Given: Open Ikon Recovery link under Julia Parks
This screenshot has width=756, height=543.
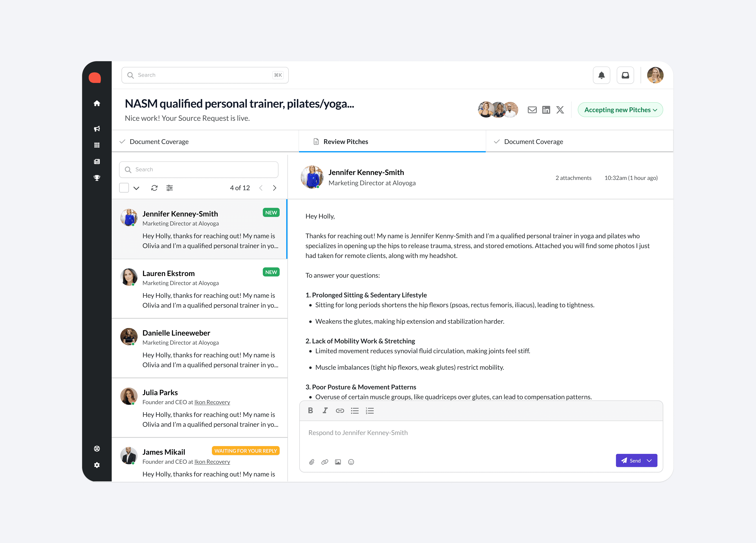Looking at the screenshot, I should (212, 402).
